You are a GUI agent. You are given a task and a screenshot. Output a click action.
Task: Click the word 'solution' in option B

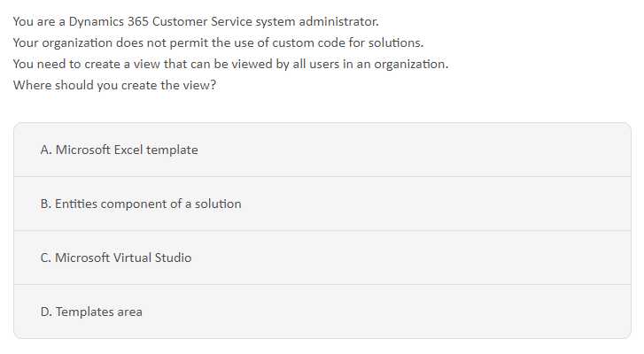(218, 204)
